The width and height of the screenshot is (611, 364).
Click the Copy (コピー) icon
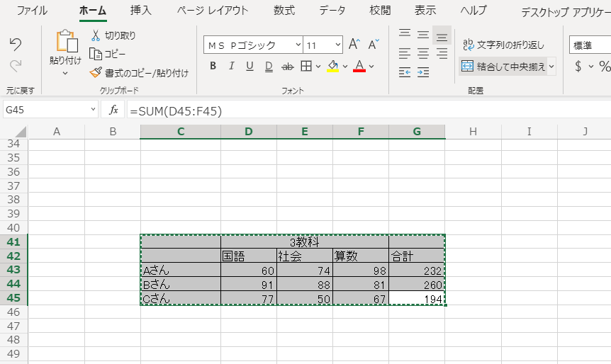point(96,54)
